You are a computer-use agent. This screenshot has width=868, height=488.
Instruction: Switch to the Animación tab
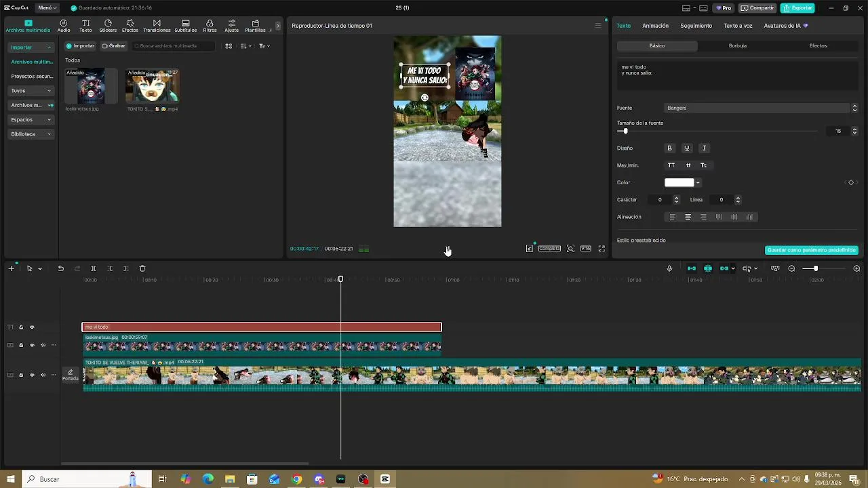pos(655,26)
